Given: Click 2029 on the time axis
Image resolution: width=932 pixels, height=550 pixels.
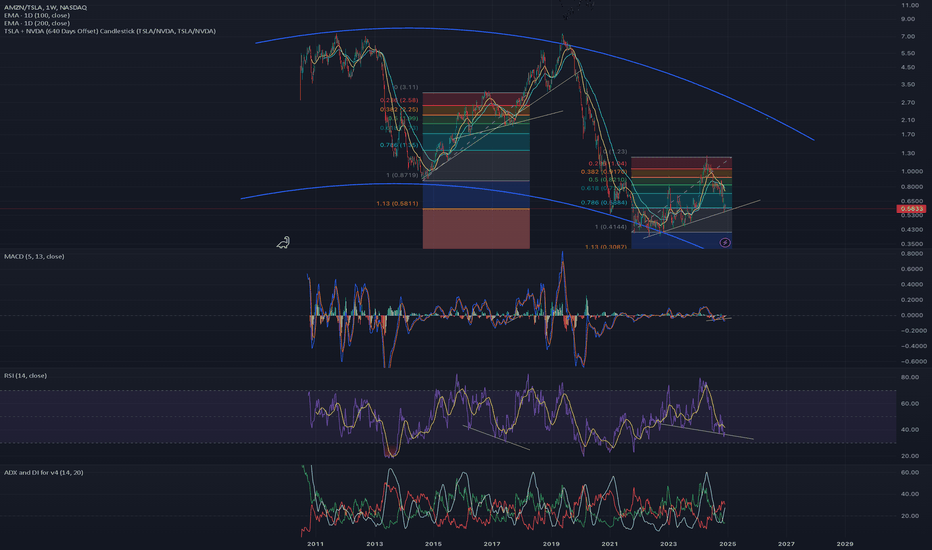Looking at the screenshot, I should click(x=845, y=543).
